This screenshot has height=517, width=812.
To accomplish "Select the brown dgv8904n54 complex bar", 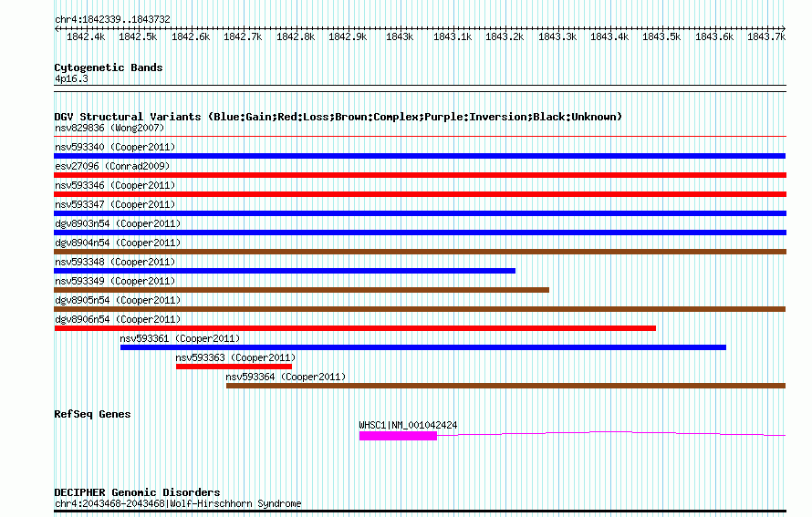I will click(x=420, y=252).
